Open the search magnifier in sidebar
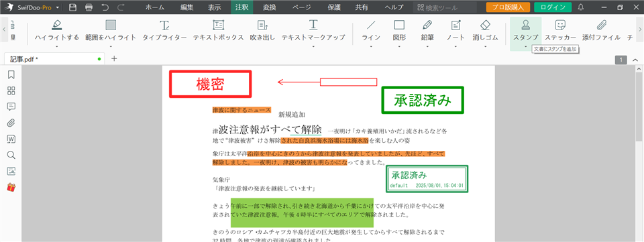644x242 pixels. (11, 155)
